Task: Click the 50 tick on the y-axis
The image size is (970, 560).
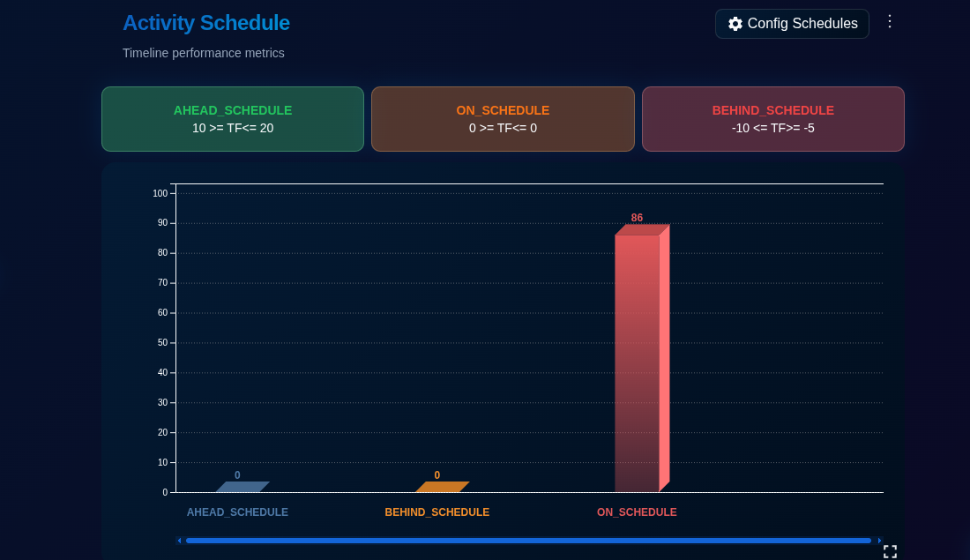Action: pos(162,343)
